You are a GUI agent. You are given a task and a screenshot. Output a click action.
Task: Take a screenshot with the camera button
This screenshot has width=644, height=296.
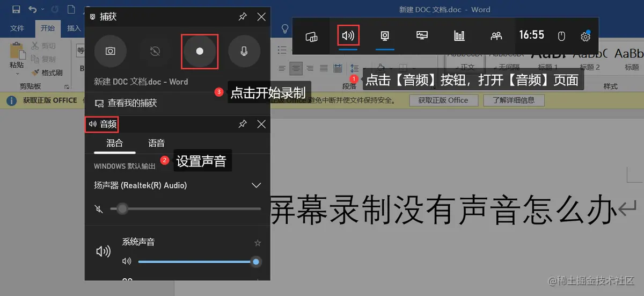(110, 51)
